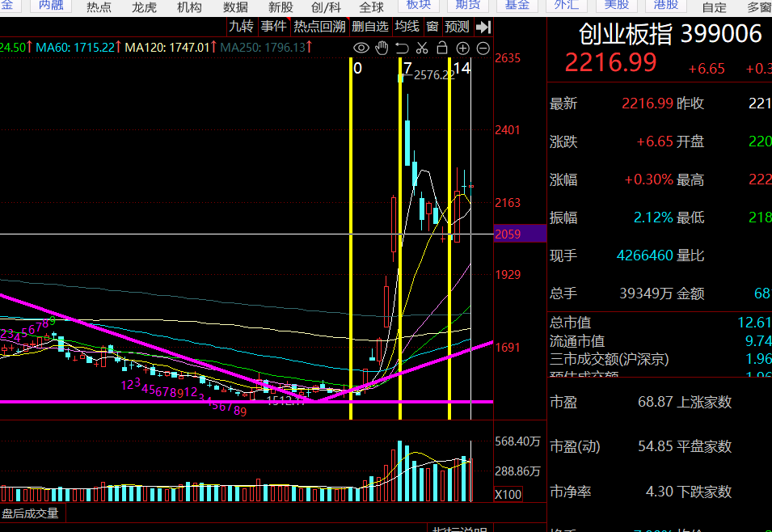Open the 龙虎 tab

(x=144, y=7)
